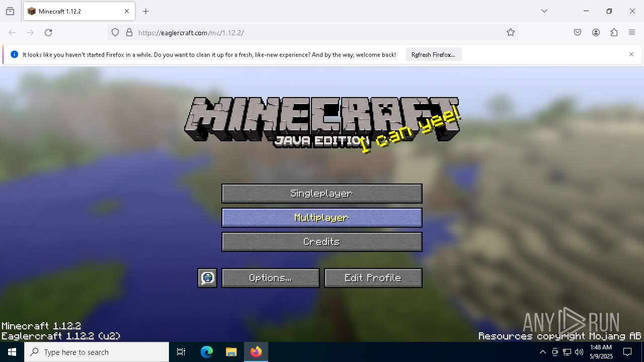Image resolution: width=644 pixels, height=362 pixels.
Task: Close the Minecraft 1.12.2 browser tab
Action: (x=127, y=11)
